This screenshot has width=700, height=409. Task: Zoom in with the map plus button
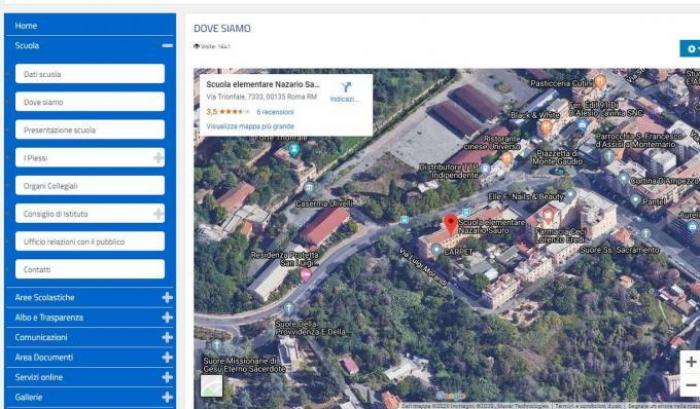pos(690,362)
